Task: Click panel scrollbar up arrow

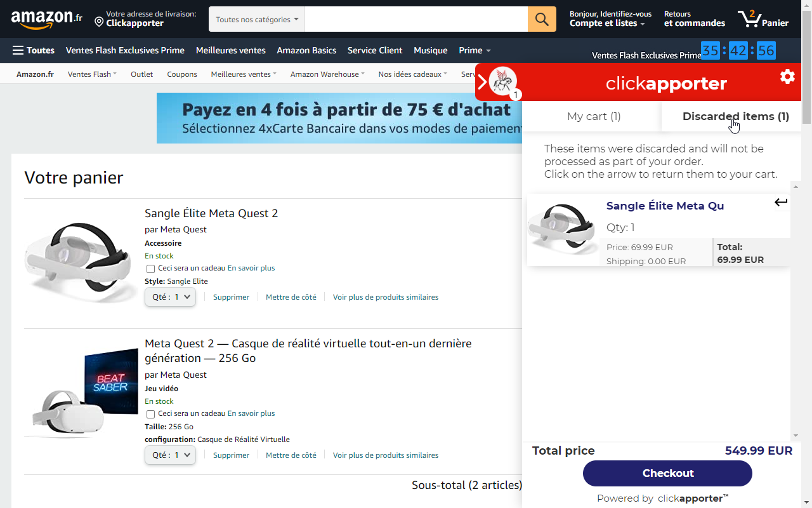Action: point(796,186)
